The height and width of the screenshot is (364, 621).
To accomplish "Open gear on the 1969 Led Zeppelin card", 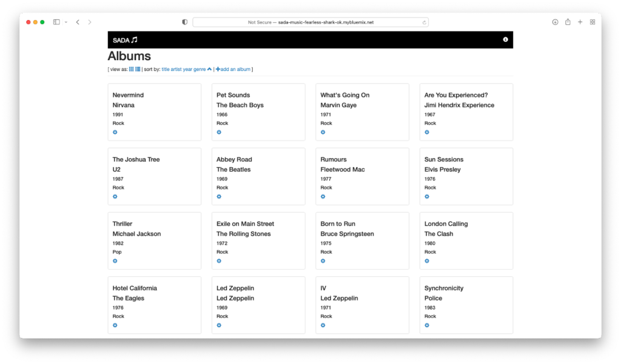I will (219, 325).
